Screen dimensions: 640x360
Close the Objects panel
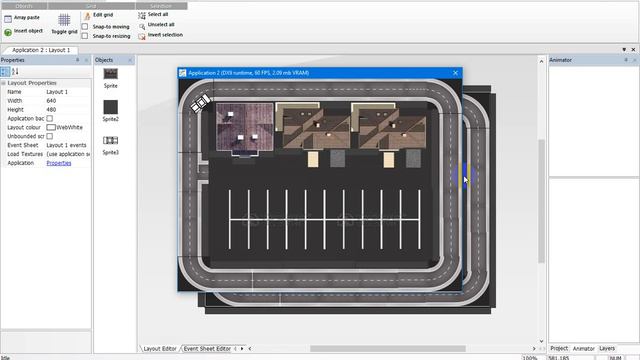coord(130,60)
